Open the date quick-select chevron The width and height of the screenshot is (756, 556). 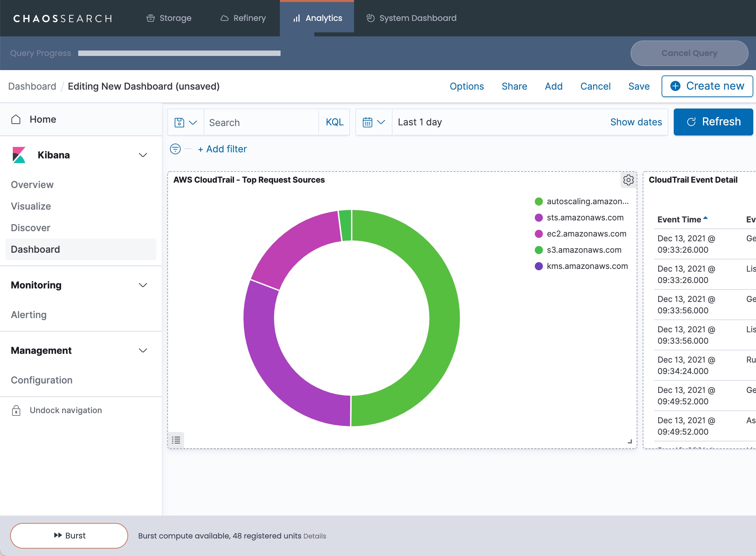(x=381, y=122)
